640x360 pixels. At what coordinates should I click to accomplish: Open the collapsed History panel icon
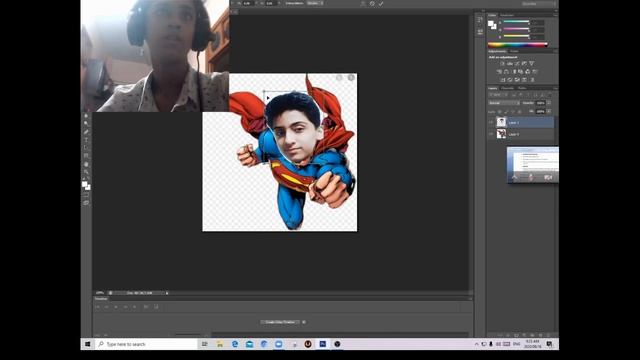click(480, 20)
